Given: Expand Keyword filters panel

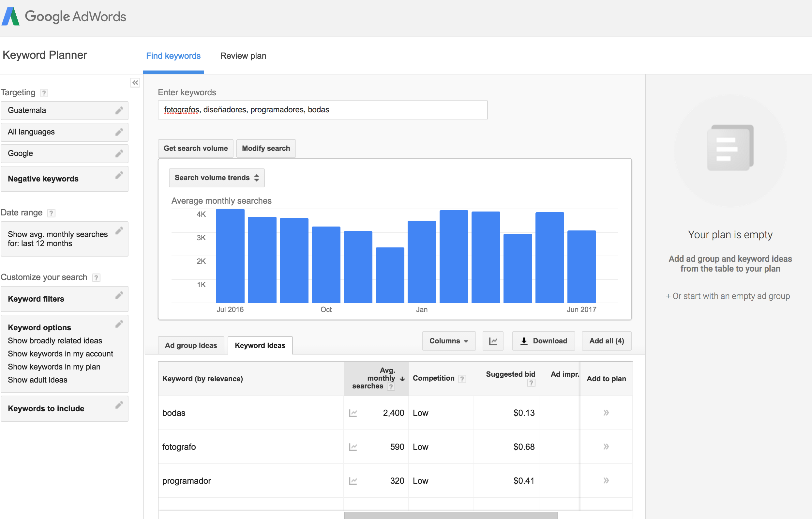Looking at the screenshot, I should click(65, 299).
